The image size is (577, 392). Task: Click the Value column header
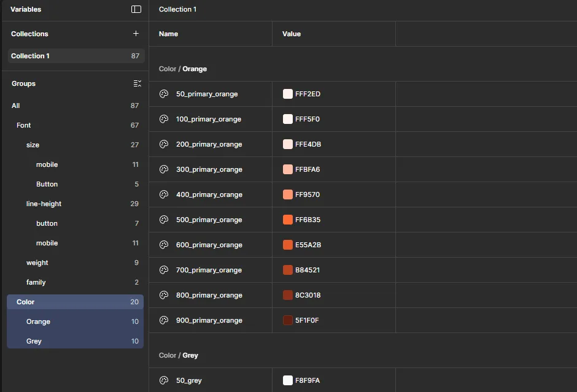click(x=291, y=34)
